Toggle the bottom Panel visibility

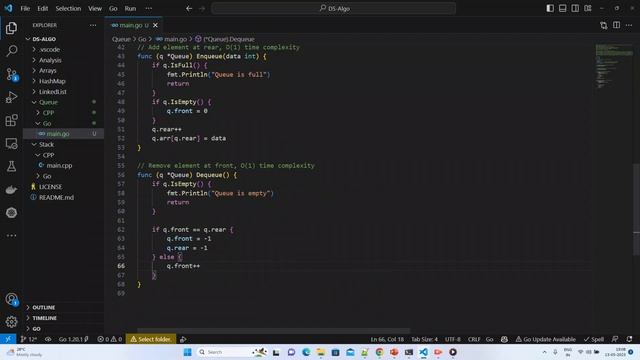pyautogui.click(x=562, y=8)
